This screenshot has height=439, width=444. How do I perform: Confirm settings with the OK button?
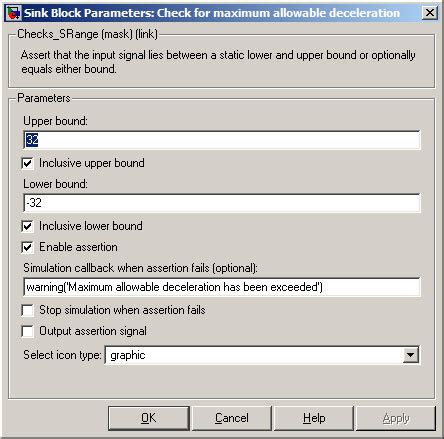149,418
